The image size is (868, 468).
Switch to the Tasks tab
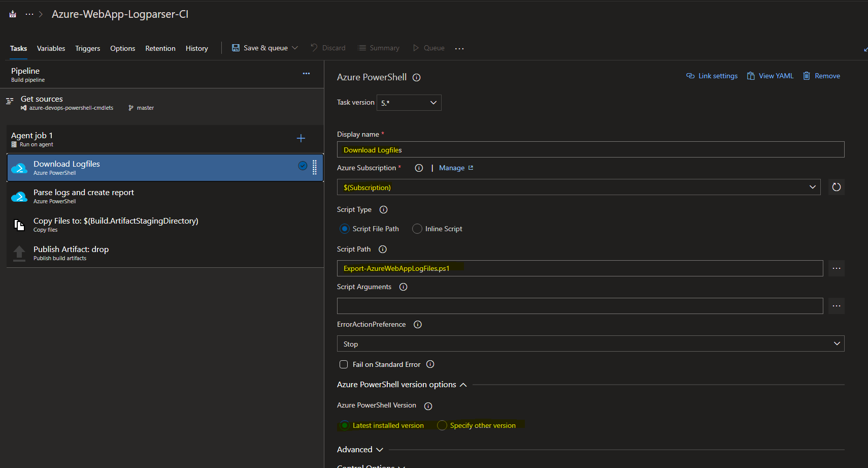coord(18,49)
